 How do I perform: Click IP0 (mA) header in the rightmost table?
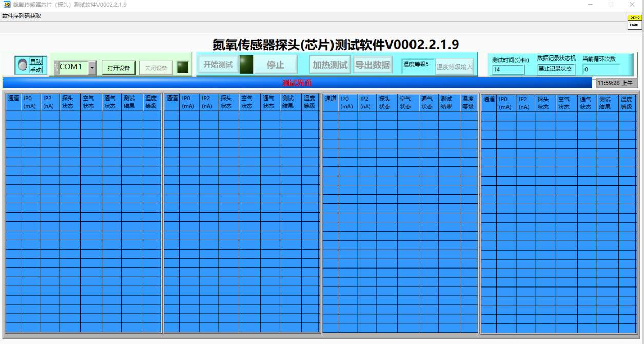(x=505, y=103)
